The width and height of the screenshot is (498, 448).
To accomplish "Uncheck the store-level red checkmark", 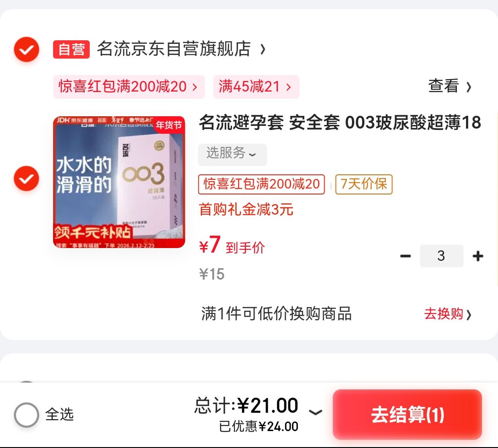I will click(27, 49).
